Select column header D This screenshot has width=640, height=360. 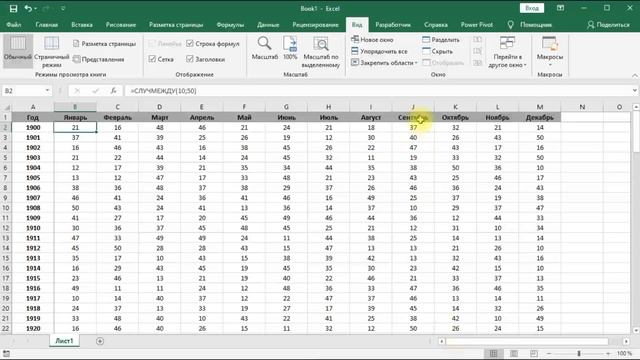[x=159, y=107]
